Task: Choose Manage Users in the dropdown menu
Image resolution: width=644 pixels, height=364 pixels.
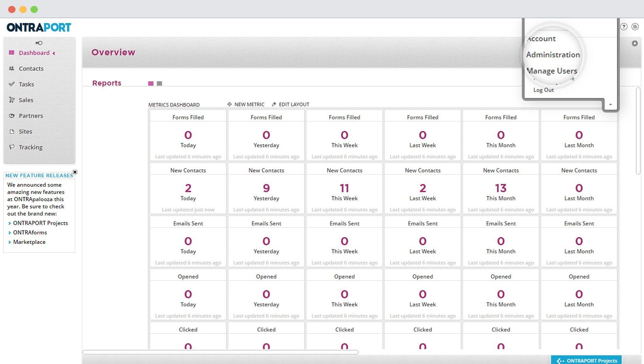Action: (x=552, y=71)
